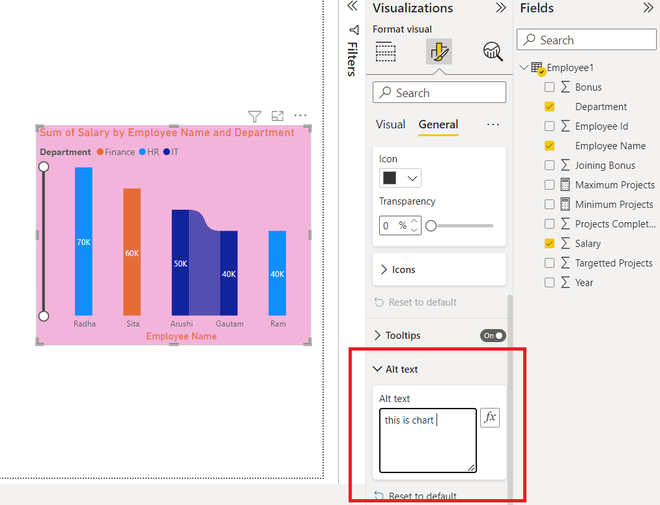Click the filter icon above the chart
Image resolution: width=660 pixels, height=505 pixels.
(254, 116)
